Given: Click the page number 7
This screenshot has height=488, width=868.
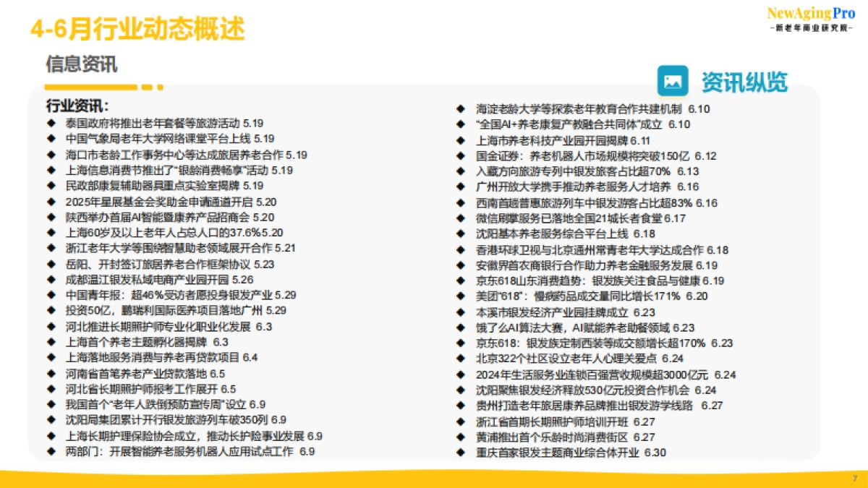Looking at the screenshot, I should 854,479.
